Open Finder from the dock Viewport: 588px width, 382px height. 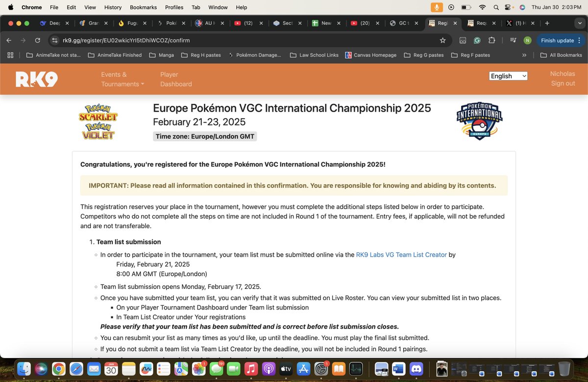coord(24,368)
